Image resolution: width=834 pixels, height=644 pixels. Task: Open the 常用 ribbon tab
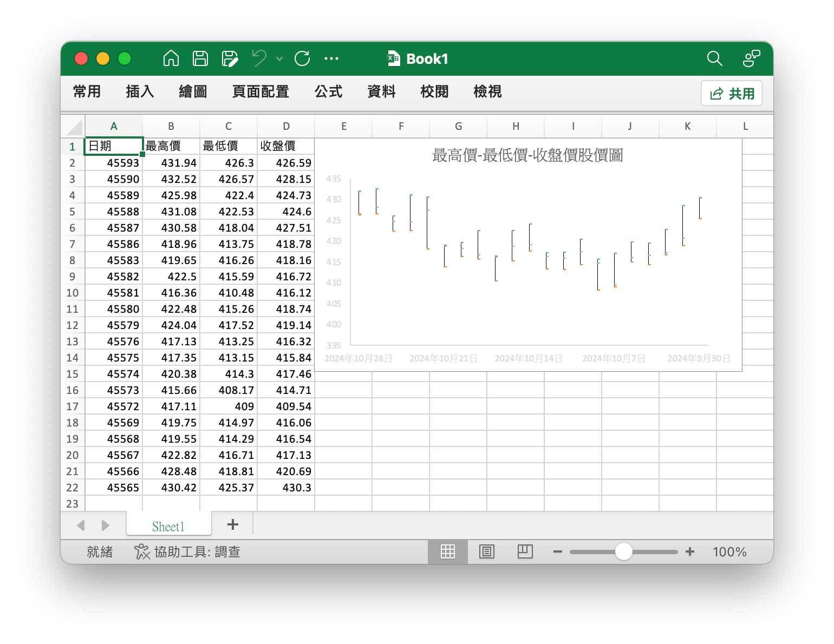[x=87, y=91]
